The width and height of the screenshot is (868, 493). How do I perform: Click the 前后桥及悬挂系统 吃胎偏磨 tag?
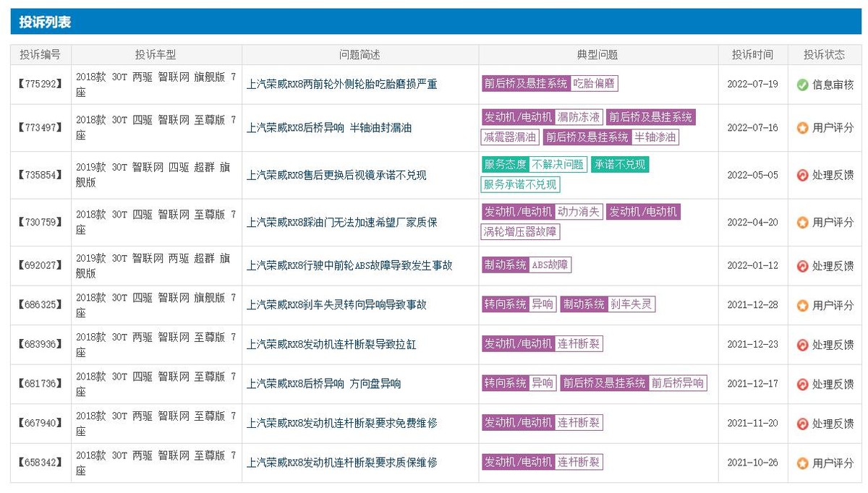click(x=550, y=84)
